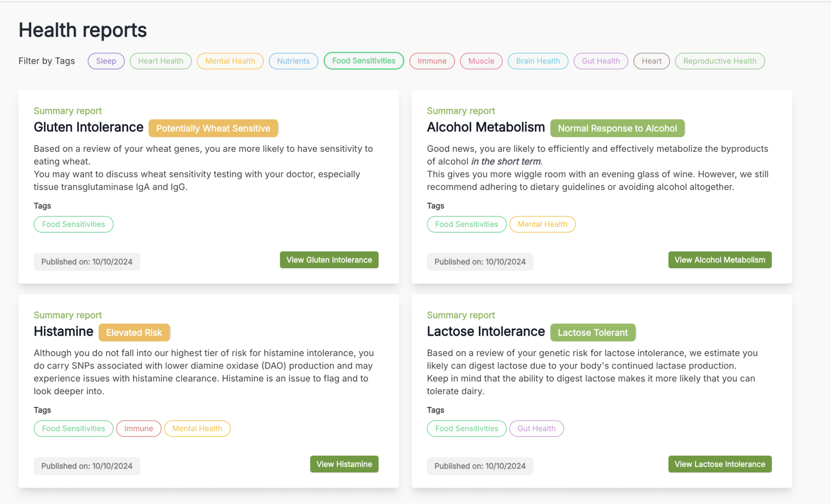
Task: Click the Potentially Wheat Sensitive badge
Action: tap(213, 128)
